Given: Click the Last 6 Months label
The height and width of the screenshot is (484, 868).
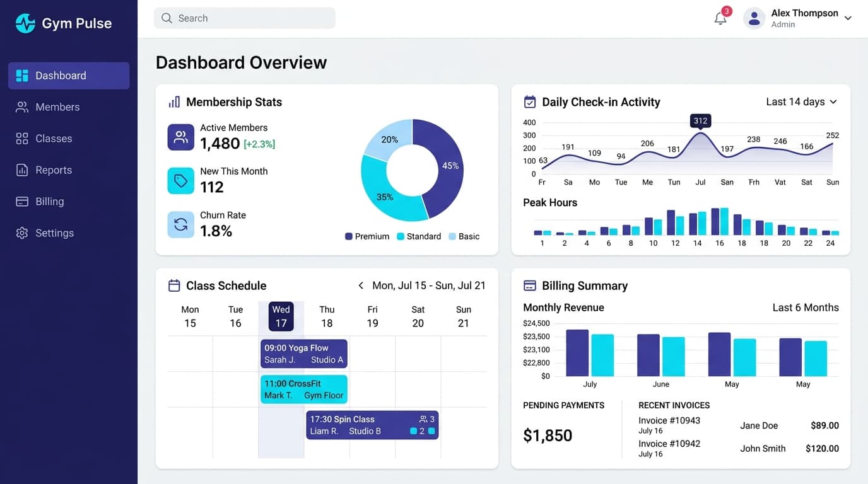Looking at the screenshot, I should click(x=806, y=308).
